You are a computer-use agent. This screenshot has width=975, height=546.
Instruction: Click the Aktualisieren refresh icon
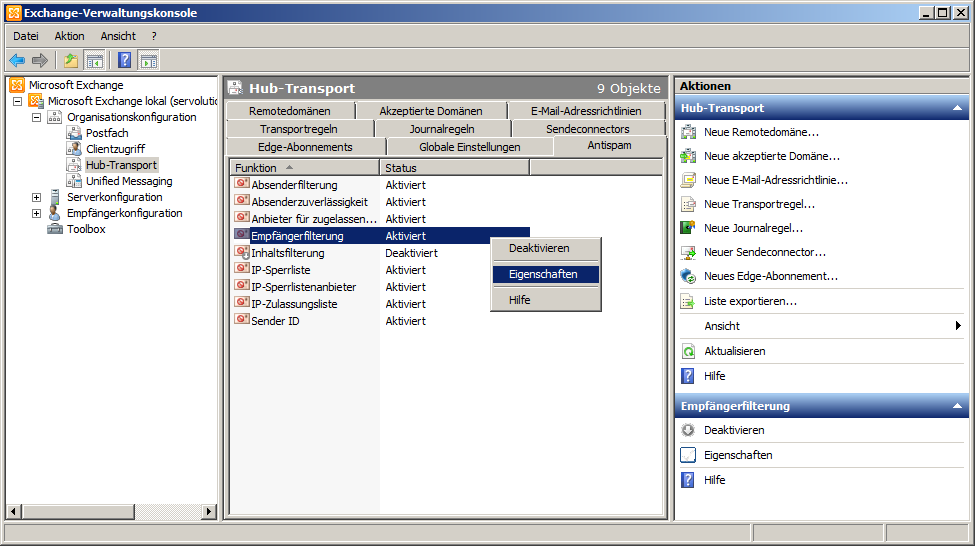point(688,351)
